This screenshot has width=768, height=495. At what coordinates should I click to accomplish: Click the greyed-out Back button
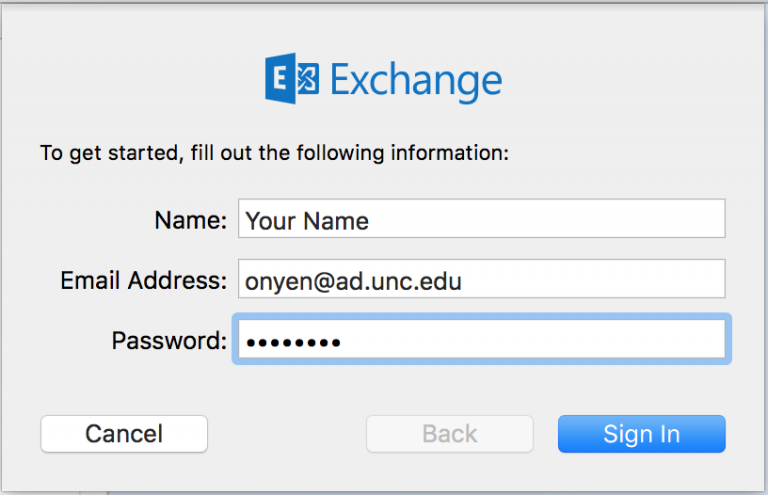point(449,434)
